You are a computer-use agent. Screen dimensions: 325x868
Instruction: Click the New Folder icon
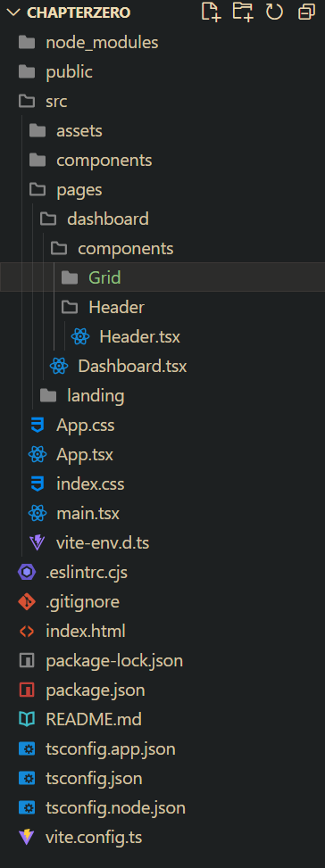coord(243,12)
